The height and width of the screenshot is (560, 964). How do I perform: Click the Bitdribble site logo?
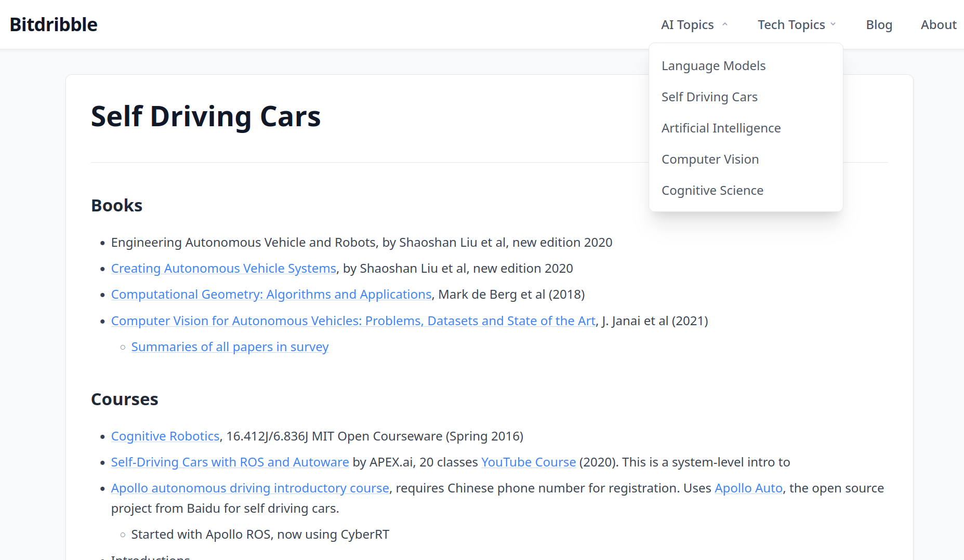[54, 24]
